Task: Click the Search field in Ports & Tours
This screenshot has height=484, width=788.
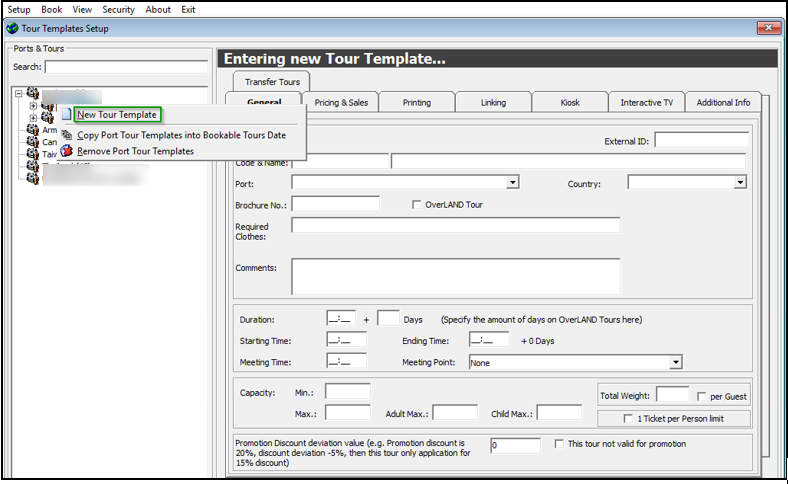Action: 126,67
